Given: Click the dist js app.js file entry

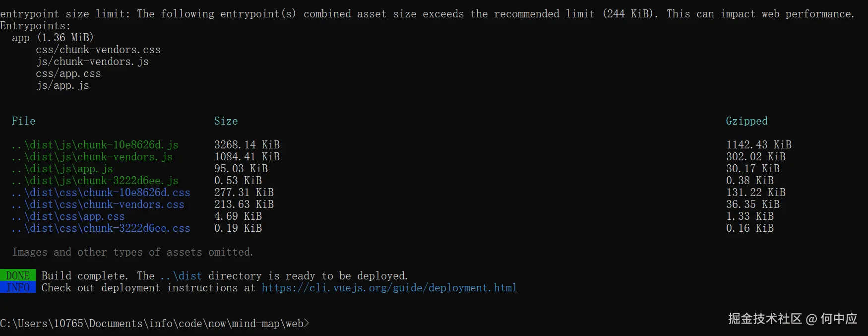Looking at the screenshot, I should pyautogui.click(x=62, y=169).
